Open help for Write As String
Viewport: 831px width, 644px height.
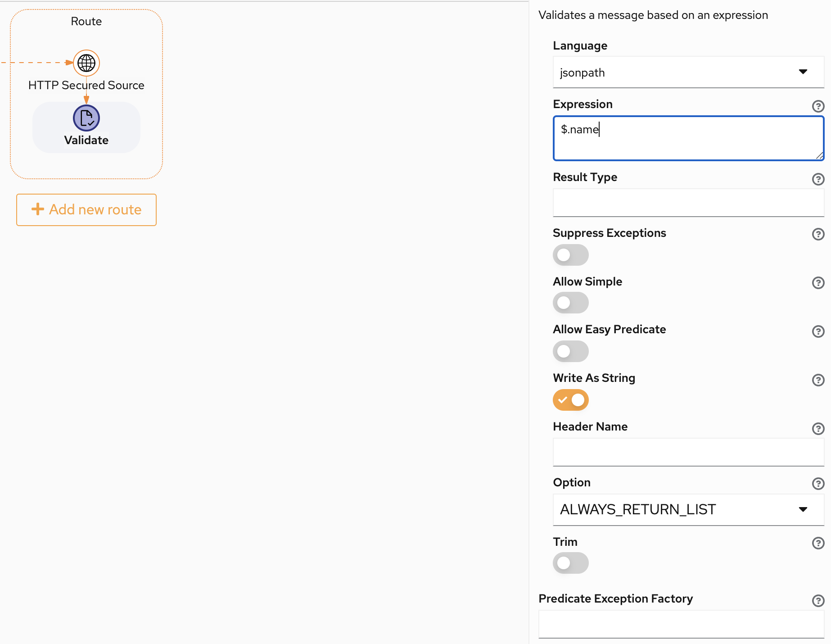coord(818,380)
